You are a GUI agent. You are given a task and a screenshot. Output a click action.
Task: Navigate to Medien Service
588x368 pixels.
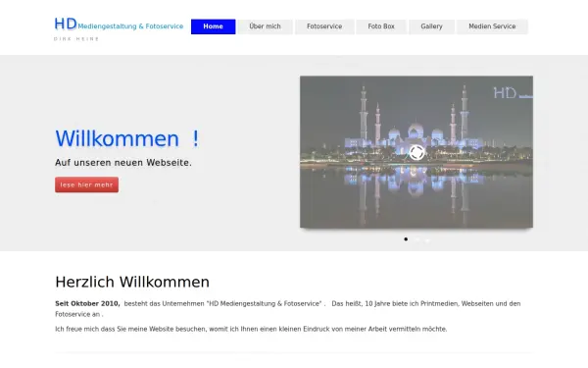coord(492,26)
